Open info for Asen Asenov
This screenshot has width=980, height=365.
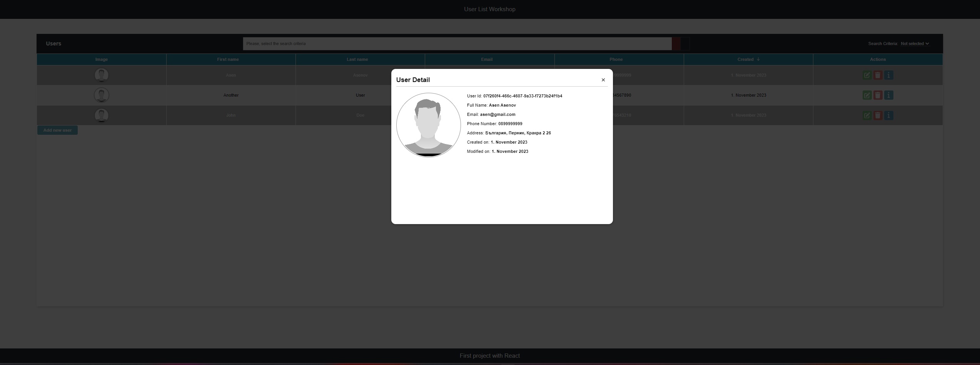coord(888,75)
